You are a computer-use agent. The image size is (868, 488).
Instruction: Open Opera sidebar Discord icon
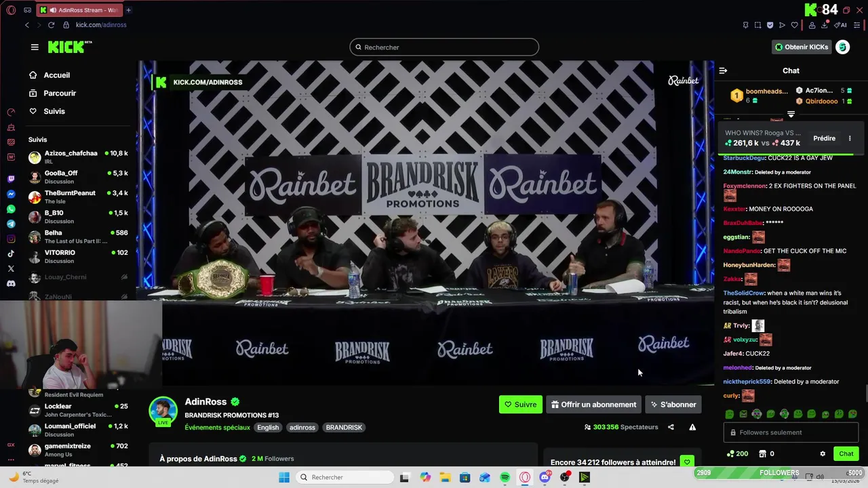click(x=11, y=283)
